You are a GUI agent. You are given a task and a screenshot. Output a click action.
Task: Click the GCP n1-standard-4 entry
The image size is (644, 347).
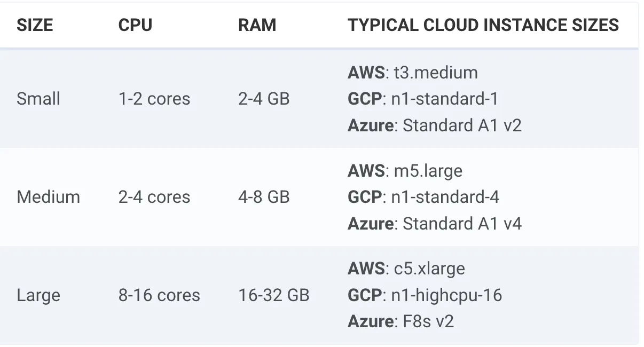[423, 197]
